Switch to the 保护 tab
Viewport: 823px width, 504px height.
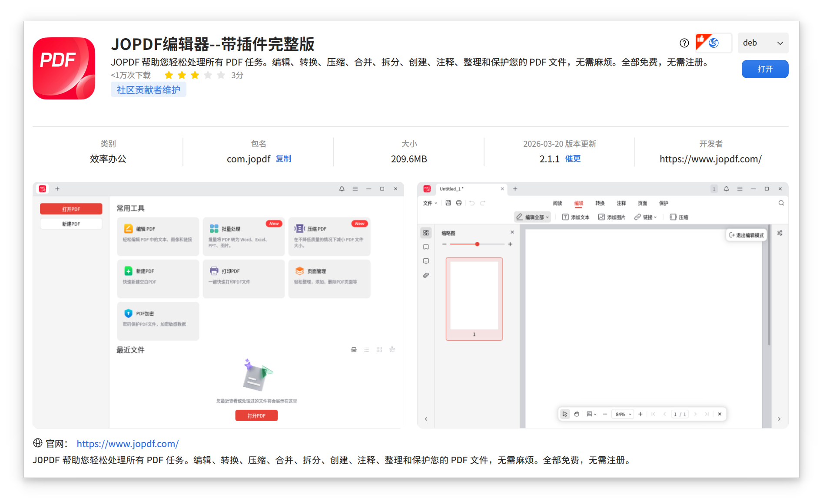click(x=664, y=203)
